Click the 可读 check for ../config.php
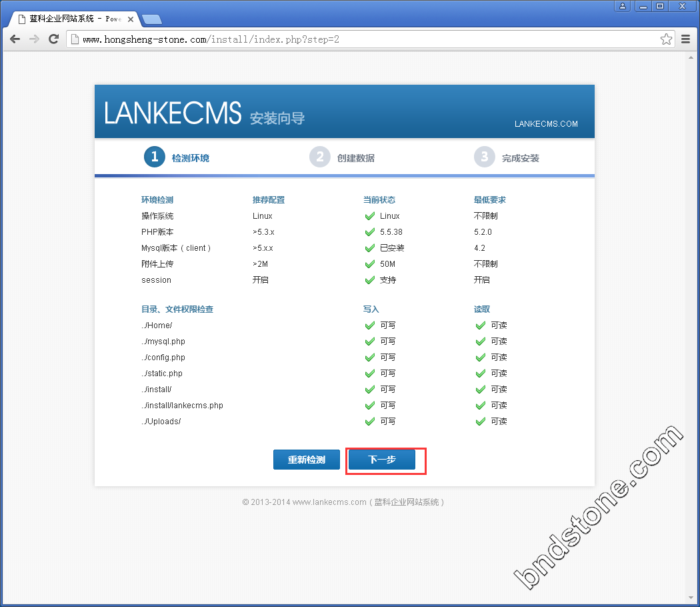Viewport: 700px width, 607px height. (x=481, y=358)
